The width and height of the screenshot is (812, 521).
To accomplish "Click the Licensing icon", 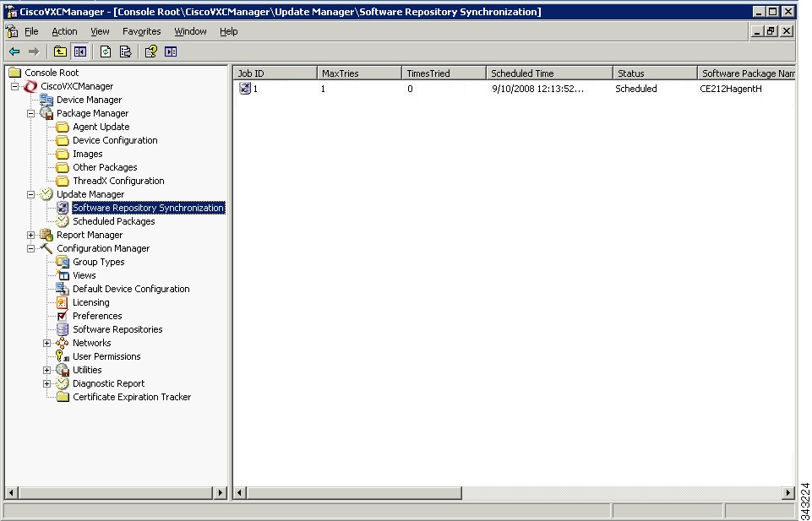I will coord(63,302).
